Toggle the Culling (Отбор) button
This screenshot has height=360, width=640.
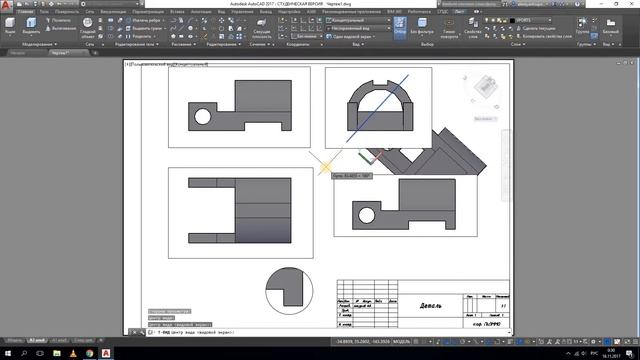(x=400, y=27)
